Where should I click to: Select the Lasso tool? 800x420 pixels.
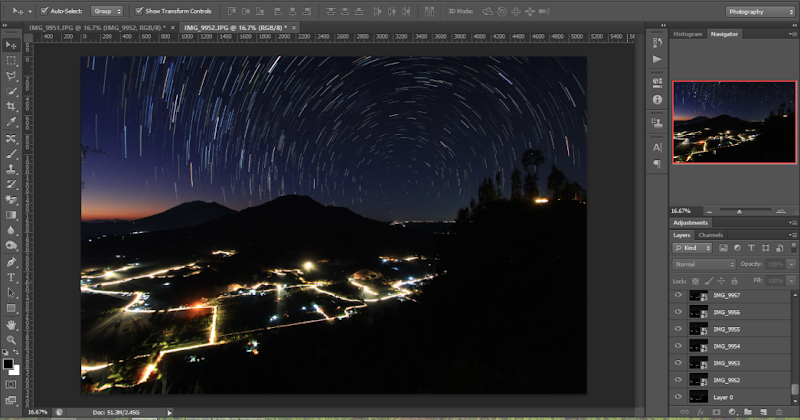[x=11, y=76]
